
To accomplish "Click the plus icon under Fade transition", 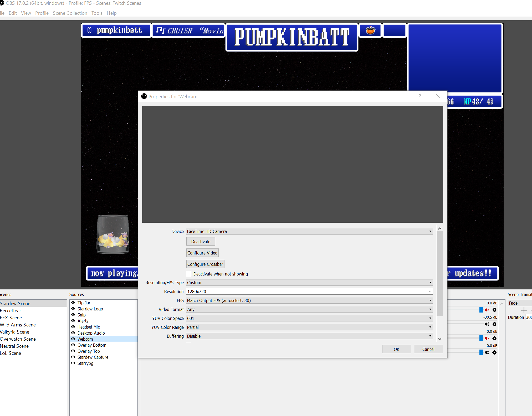I will (524, 310).
